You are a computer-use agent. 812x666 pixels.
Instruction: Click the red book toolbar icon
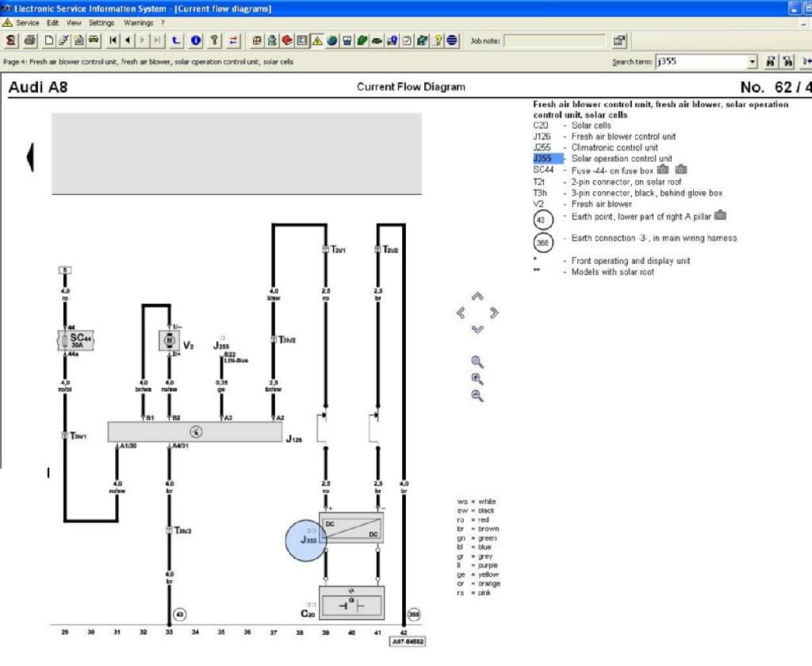click(286, 40)
